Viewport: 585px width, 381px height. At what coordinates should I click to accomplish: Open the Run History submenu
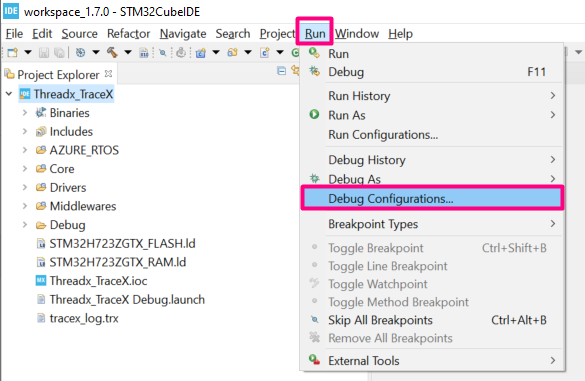(432, 96)
